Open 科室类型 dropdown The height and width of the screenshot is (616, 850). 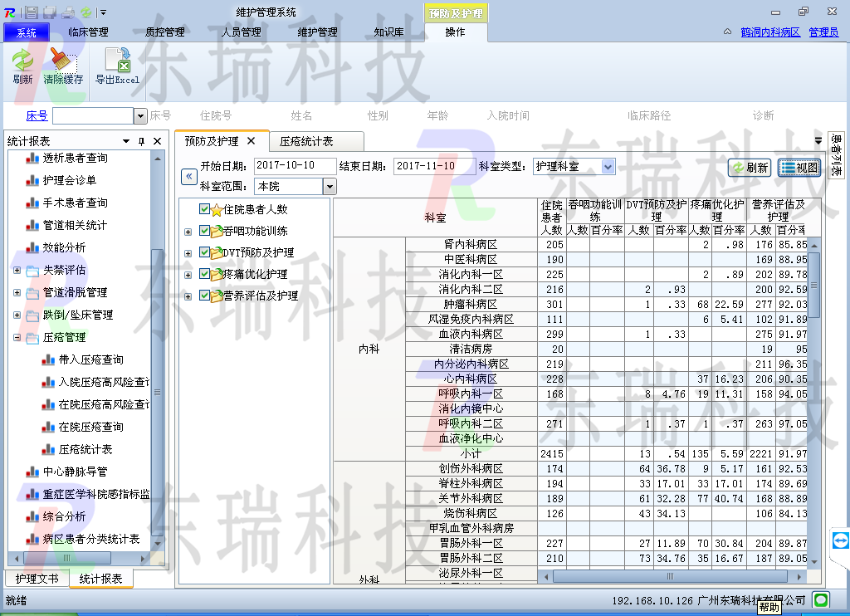[608, 167]
